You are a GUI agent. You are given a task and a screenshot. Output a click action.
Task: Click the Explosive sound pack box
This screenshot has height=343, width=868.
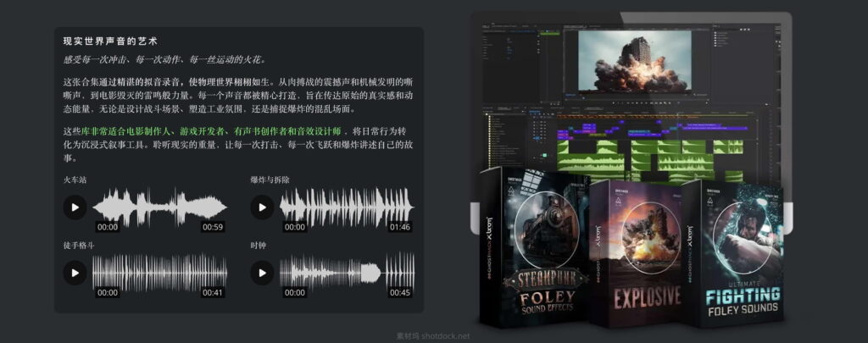(x=637, y=254)
